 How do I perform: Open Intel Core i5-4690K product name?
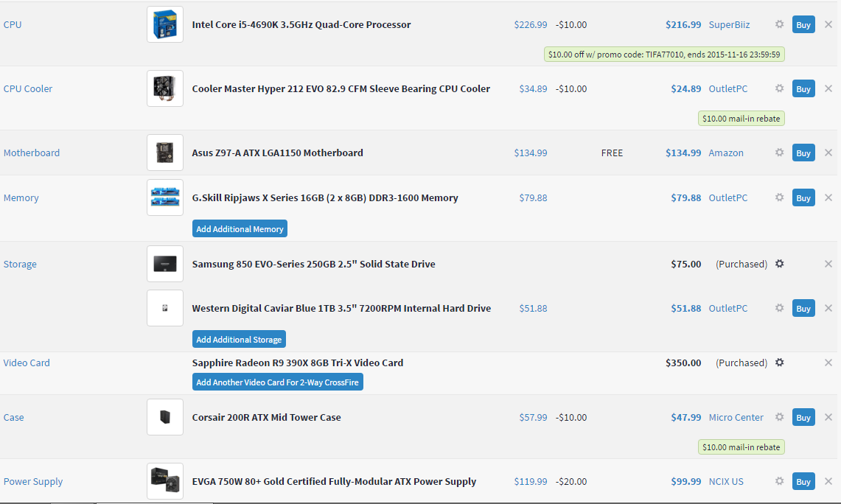[301, 24]
